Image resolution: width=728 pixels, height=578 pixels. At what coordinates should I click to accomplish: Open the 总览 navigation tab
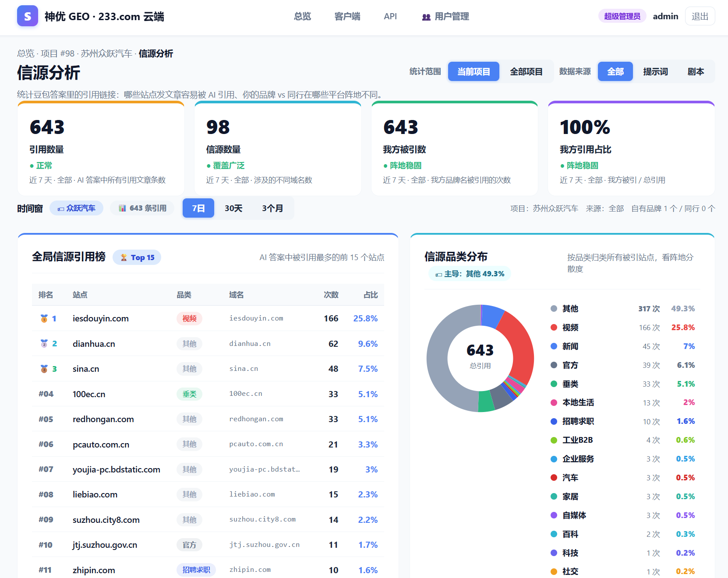302,17
